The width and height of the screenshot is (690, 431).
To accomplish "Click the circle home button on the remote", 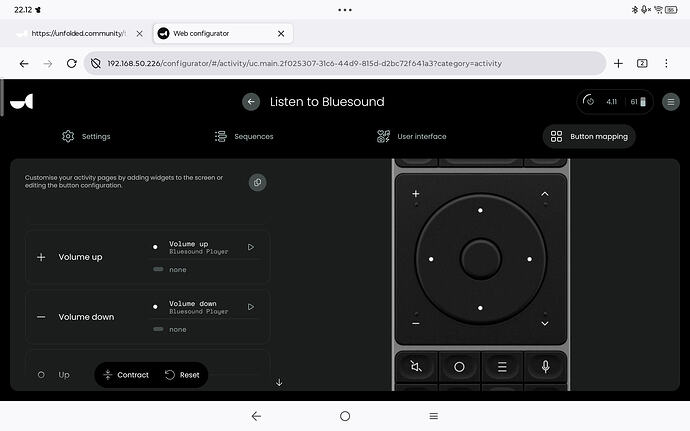I will [x=459, y=366].
